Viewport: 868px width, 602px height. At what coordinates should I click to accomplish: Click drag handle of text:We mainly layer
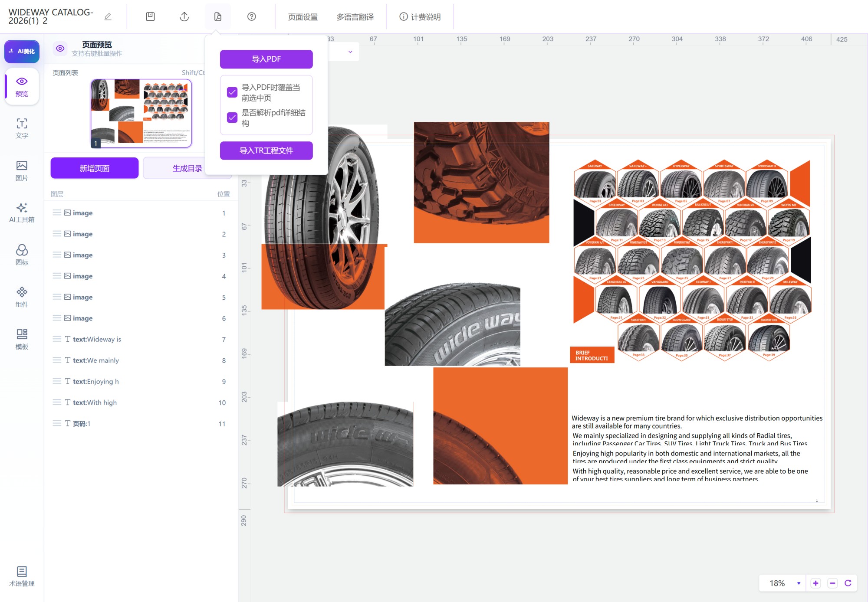click(57, 360)
